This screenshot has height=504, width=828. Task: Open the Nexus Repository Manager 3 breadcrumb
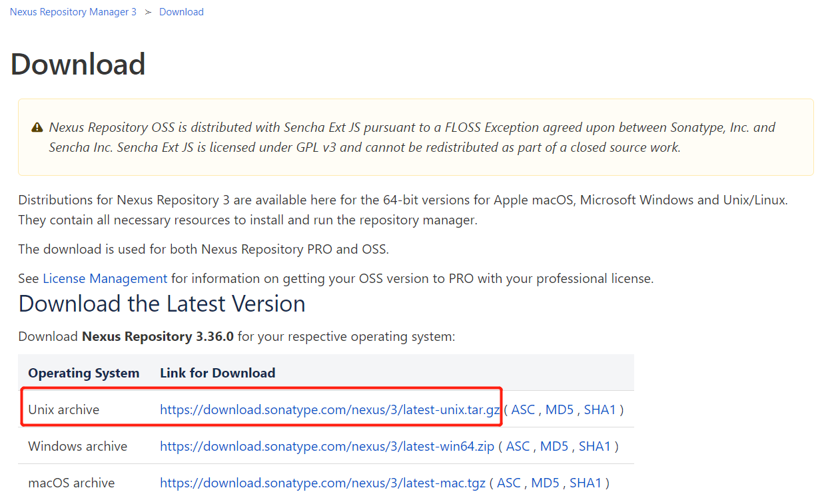[x=73, y=12]
